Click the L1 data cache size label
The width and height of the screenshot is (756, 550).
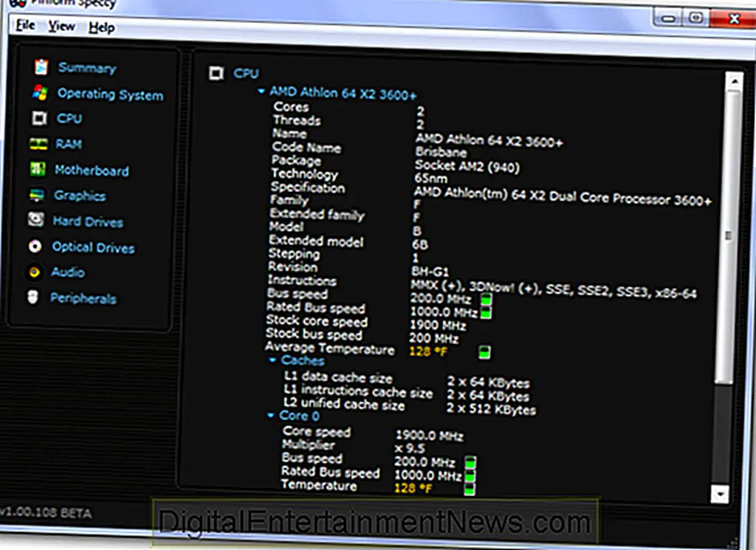[337, 377]
